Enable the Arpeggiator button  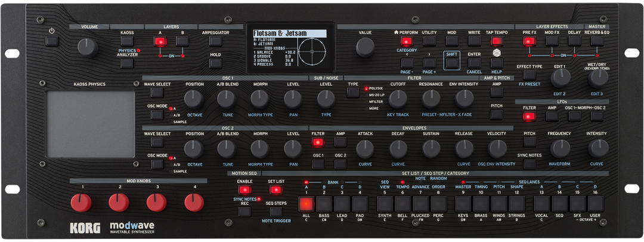click(x=215, y=41)
